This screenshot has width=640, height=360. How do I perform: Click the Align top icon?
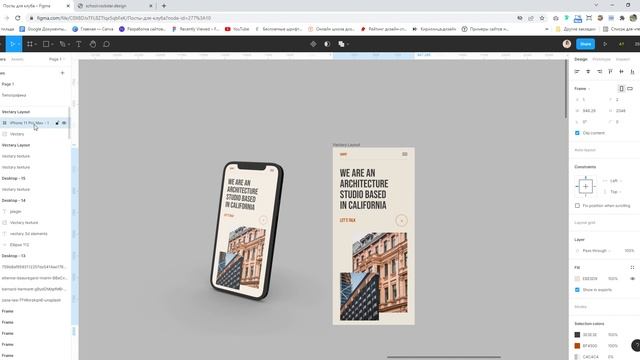point(610,71)
